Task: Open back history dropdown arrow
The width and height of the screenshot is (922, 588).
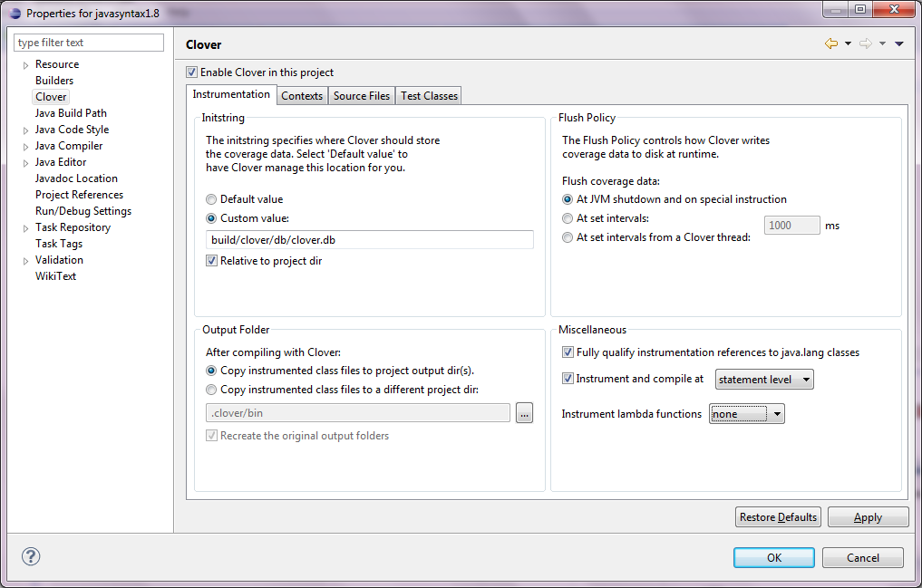Action: [848, 43]
